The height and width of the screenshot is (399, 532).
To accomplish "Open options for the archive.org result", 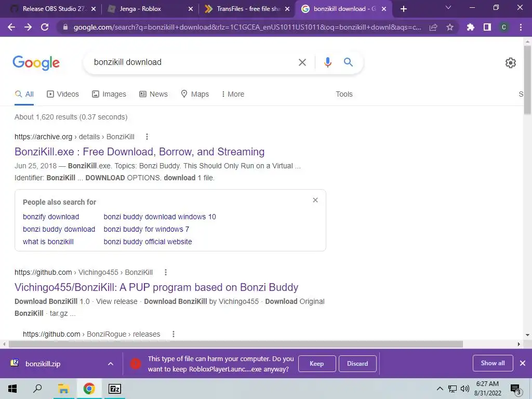I will click(147, 137).
